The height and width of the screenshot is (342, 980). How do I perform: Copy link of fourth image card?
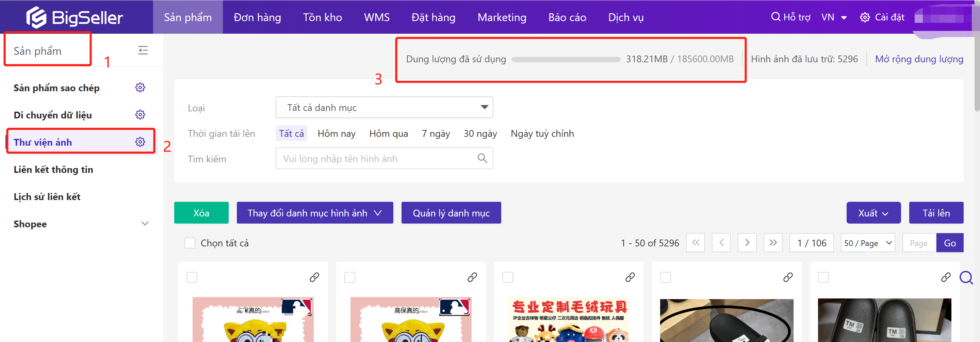coord(788,277)
